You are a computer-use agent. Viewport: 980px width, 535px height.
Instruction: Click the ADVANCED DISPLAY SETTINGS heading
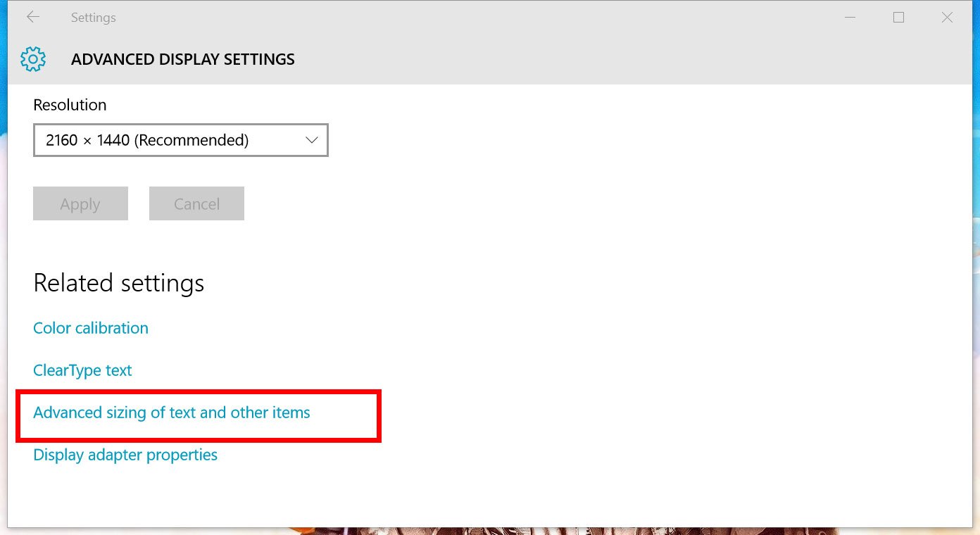183,59
